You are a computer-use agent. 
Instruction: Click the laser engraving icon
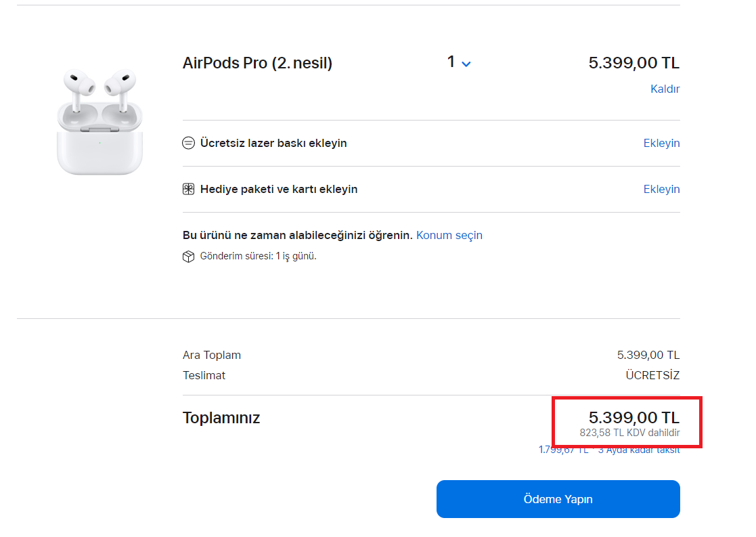click(189, 144)
